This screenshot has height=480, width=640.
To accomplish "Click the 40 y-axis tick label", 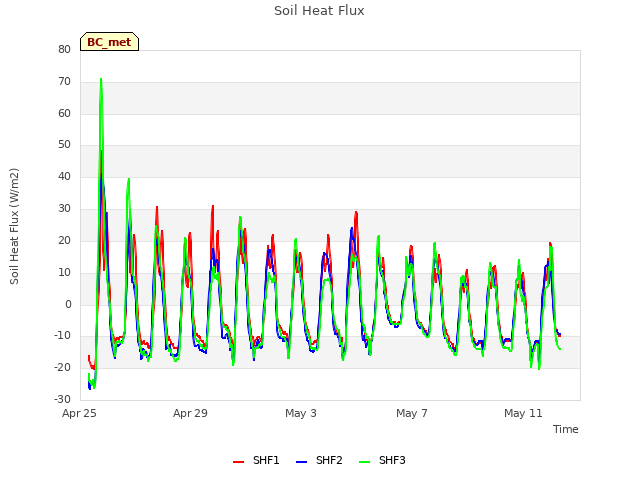I will coord(64,177).
